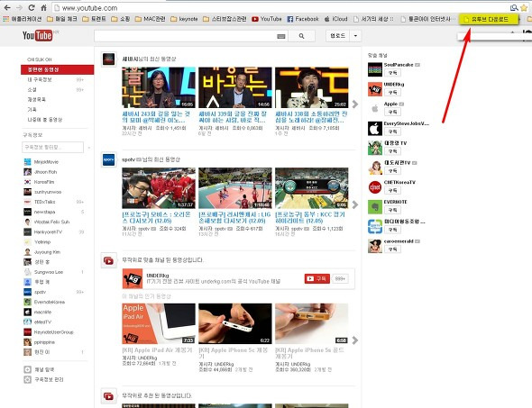Click the gear manage subscriptions icon
532x408 pixels.
(x=27, y=379)
